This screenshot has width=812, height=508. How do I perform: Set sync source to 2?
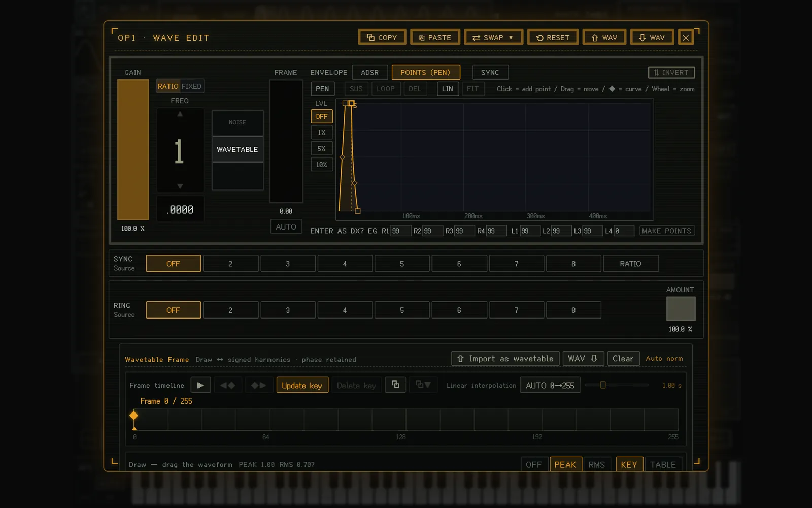[x=230, y=264]
